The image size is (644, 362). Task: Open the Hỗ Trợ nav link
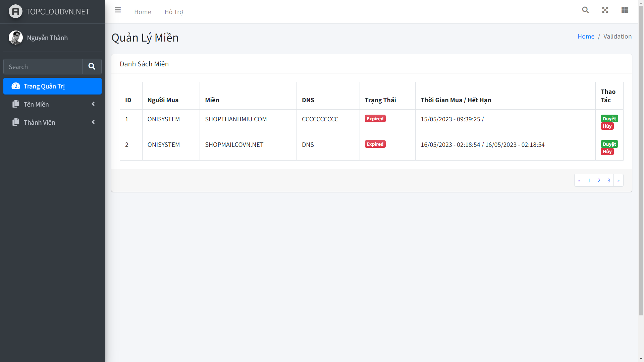pyautogui.click(x=174, y=12)
